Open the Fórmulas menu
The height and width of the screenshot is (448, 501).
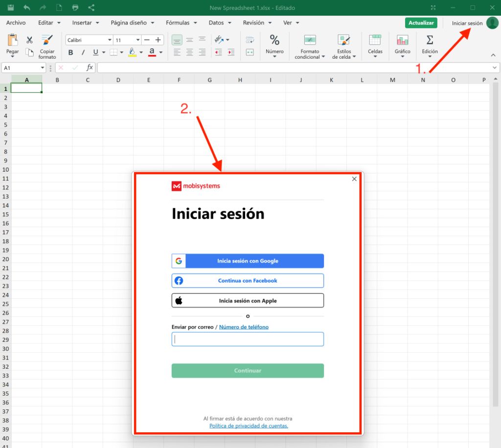(181, 23)
